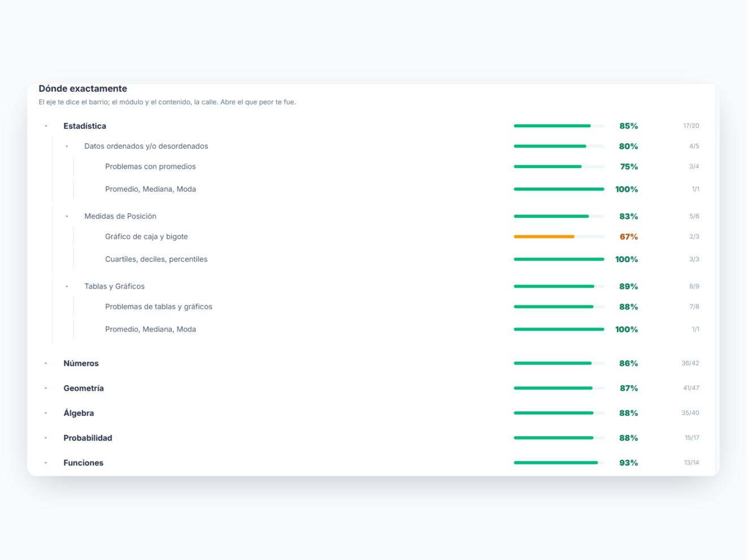
Task: Click the 13/14 count for Funciones
Action: 692,463
